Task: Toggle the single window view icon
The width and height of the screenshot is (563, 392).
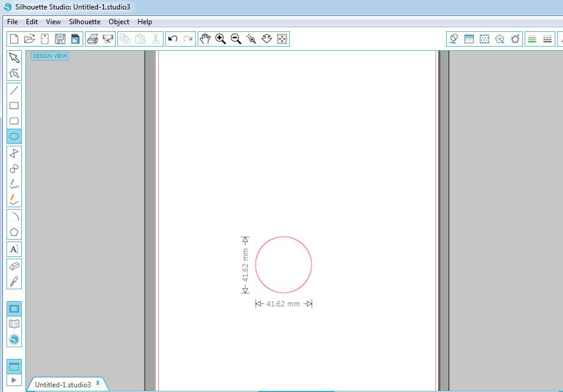Action: tap(14, 367)
